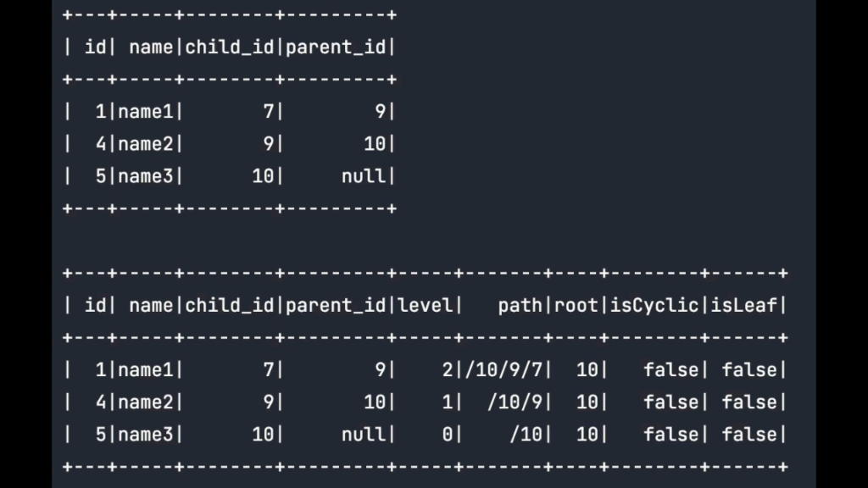Screen dimensions: 868x488
Task: Click the "null" value in the upper table
Action: click(x=362, y=176)
